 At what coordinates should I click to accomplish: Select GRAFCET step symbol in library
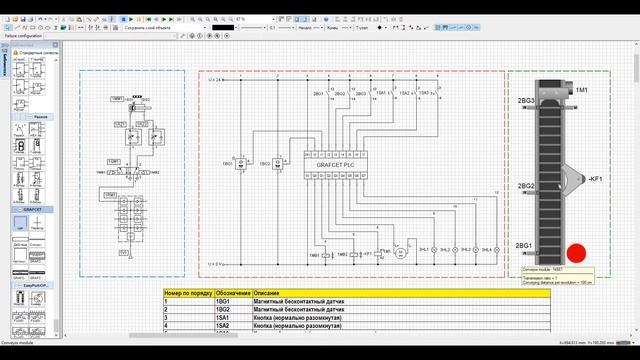pos(20,224)
